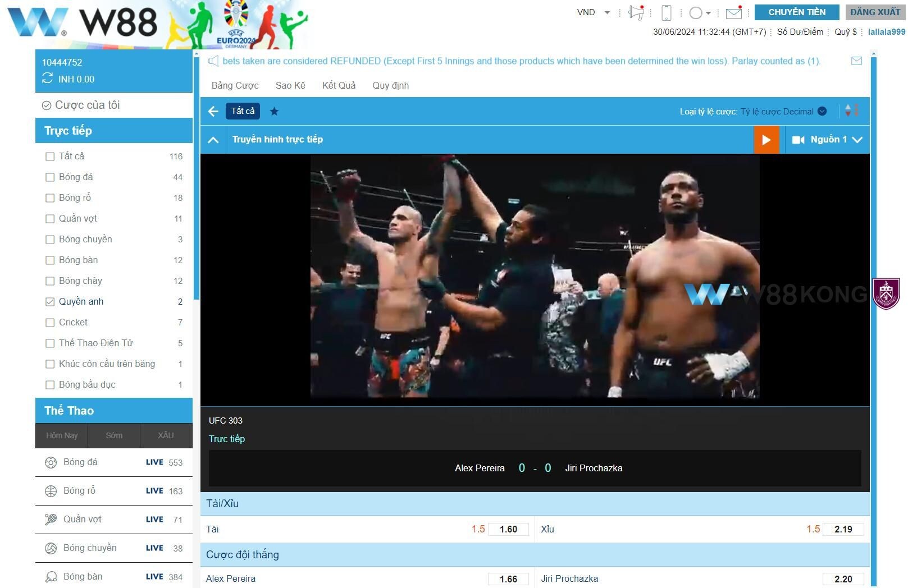The width and height of the screenshot is (908, 588).
Task: Click the CHUYỂN TIỀN button
Action: (797, 12)
